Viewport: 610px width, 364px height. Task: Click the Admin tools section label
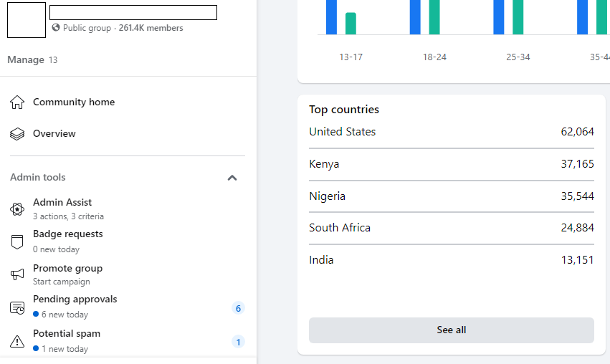coord(38,177)
